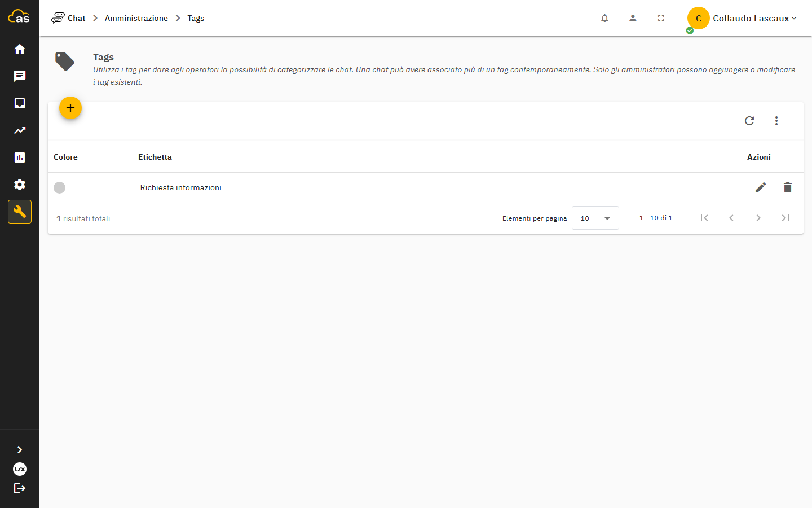Edit the Richiesta informazioni tag

tap(761, 187)
